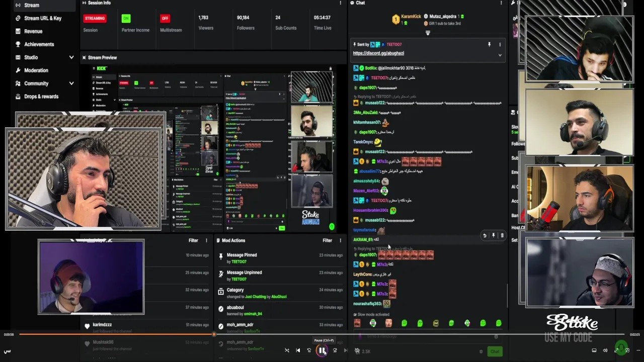Open the activity feed Filter
Screen dimensions: 644x362
pyautogui.click(x=193, y=240)
